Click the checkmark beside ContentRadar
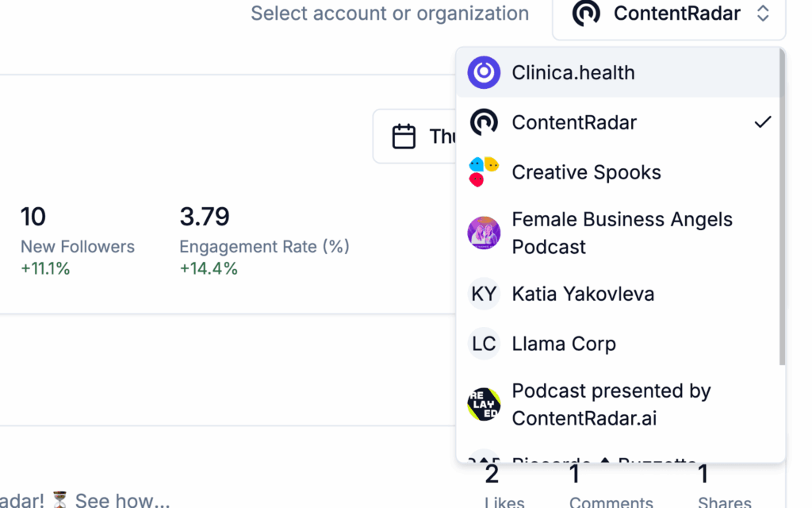 click(763, 122)
